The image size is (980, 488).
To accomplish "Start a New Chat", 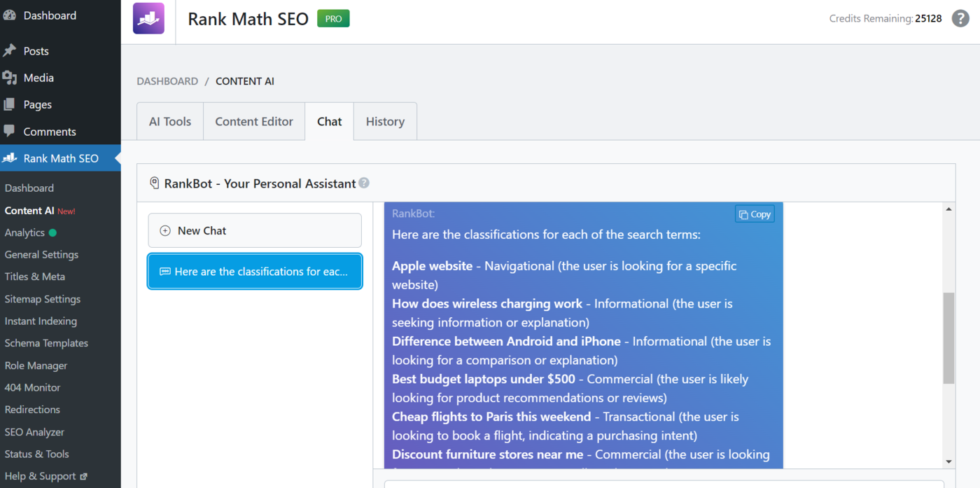I will click(x=255, y=230).
